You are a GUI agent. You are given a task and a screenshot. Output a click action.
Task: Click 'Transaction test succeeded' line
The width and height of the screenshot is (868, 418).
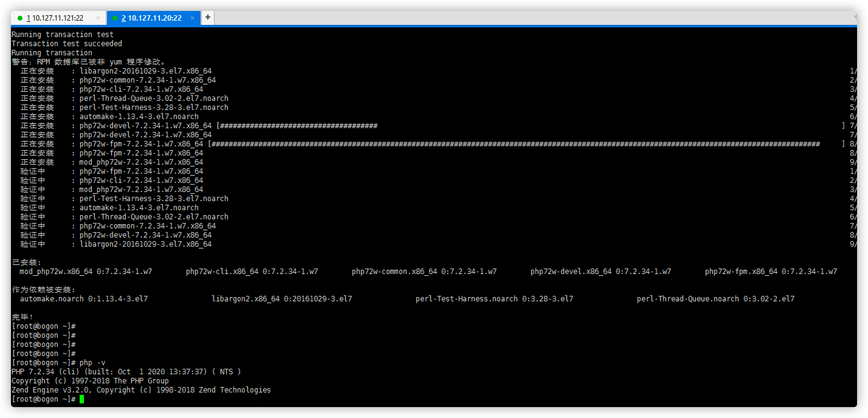pos(67,44)
